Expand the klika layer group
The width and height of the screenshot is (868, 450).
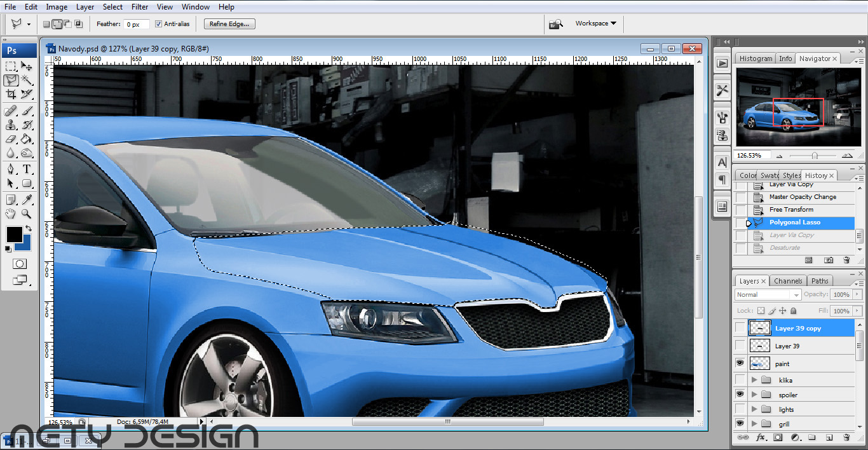click(754, 380)
